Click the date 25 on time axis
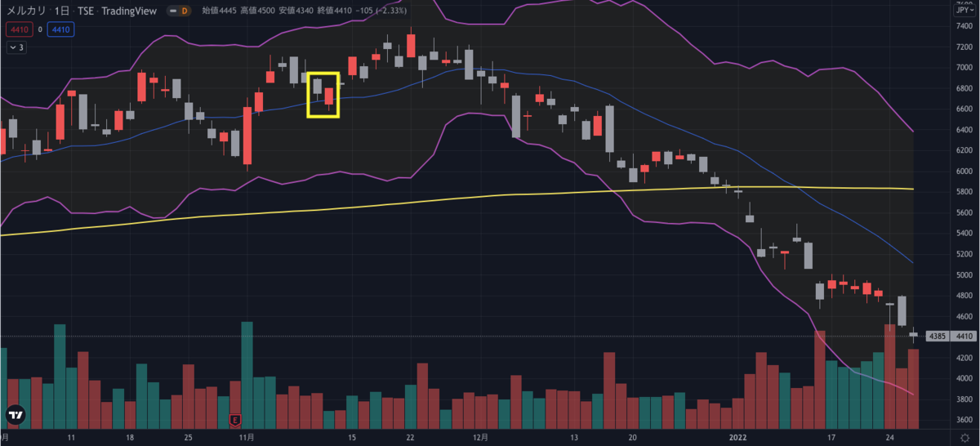The image size is (980, 446). point(189,438)
